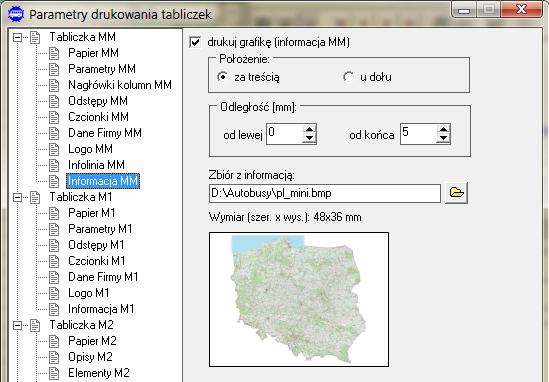549x382 pixels.
Task: Select the u dołu position option
Action: coord(348,77)
